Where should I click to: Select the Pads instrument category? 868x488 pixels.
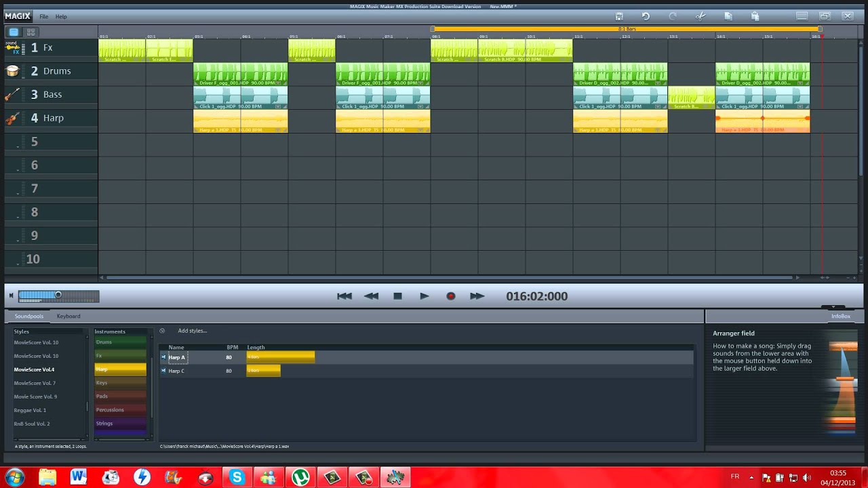[x=120, y=396]
